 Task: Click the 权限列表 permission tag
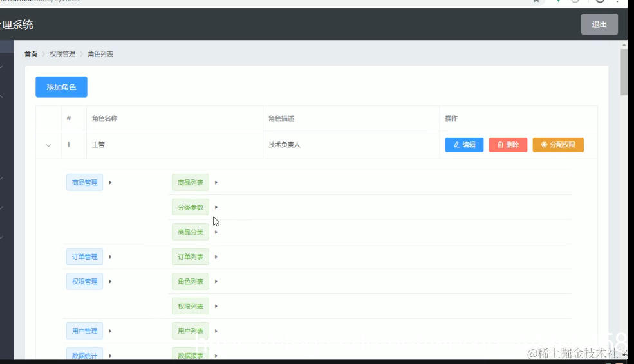pyautogui.click(x=191, y=306)
